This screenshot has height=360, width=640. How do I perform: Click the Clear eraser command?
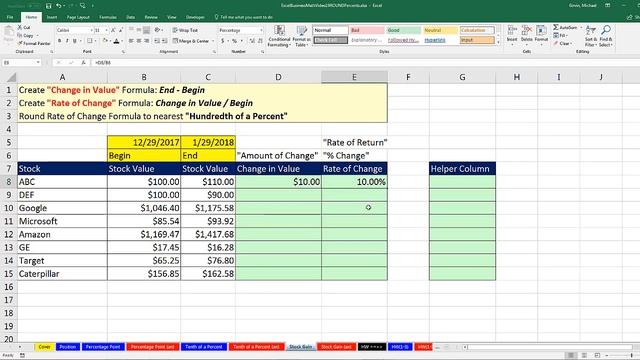click(562, 43)
